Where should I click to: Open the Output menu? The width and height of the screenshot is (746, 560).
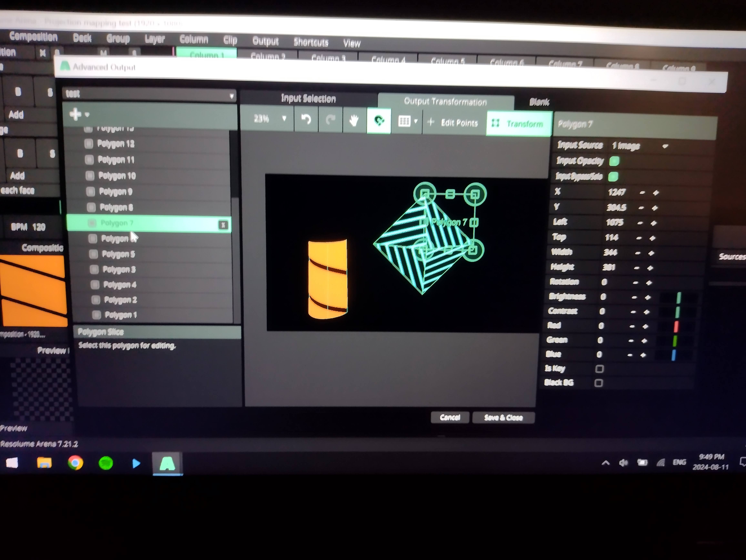[x=265, y=41]
